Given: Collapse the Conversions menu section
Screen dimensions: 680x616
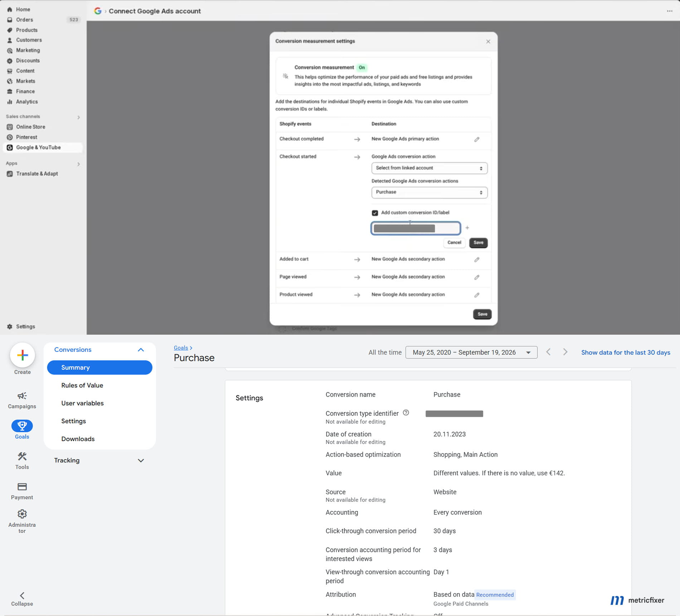Looking at the screenshot, I should point(141,350).
